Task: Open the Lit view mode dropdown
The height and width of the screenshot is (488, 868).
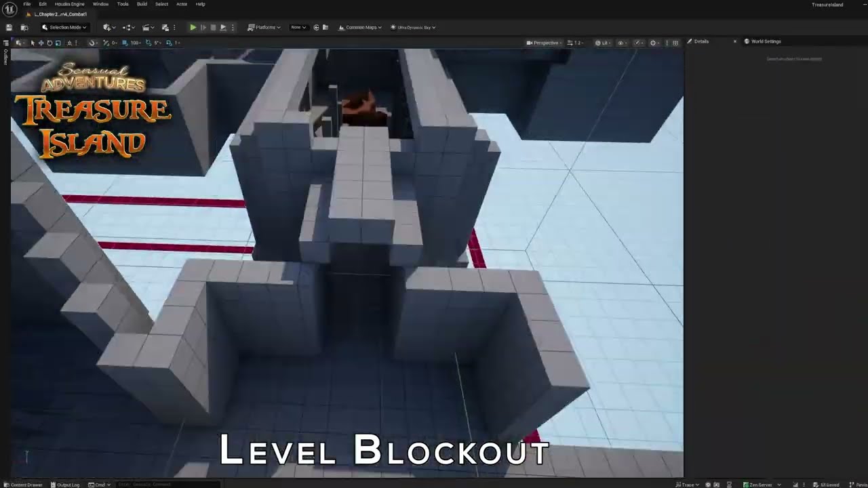Action: point(602,43)
